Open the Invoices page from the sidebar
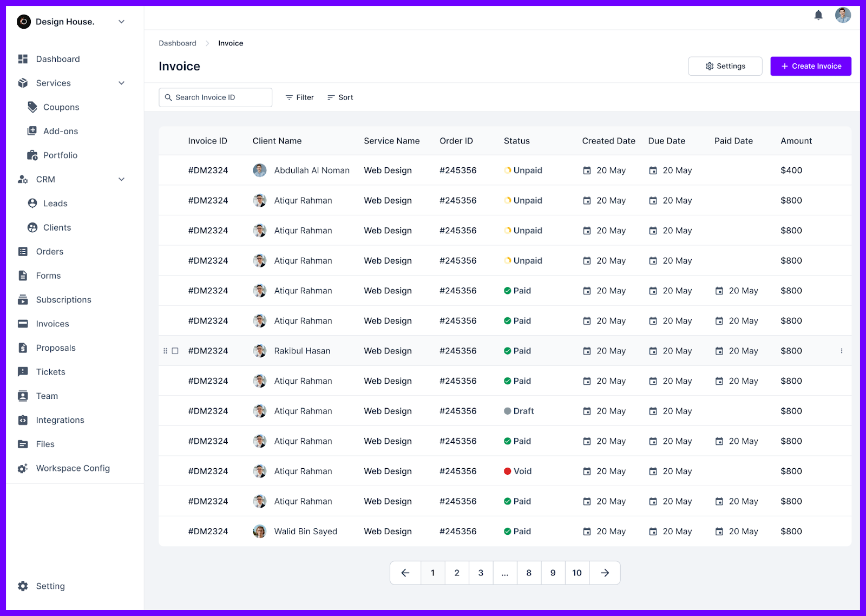Screen dimensions: 866x616 click(x=52, y=323)
